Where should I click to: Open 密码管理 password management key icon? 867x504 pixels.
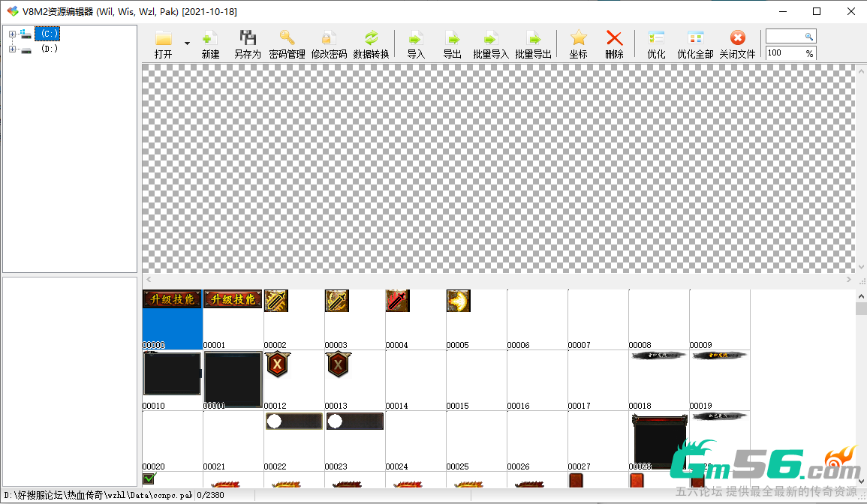pyautogui.click(x=287, y=37)
